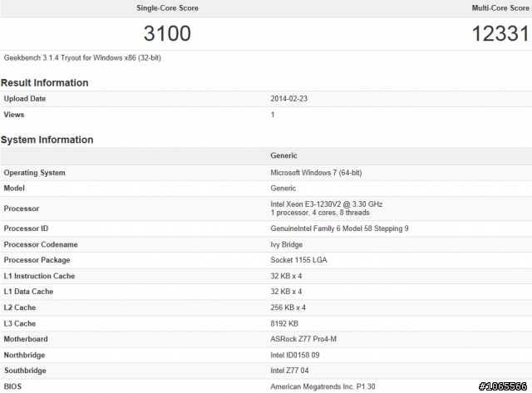Click 32 KB x 4 in L1 Instruction Cache row

(286, 276)
